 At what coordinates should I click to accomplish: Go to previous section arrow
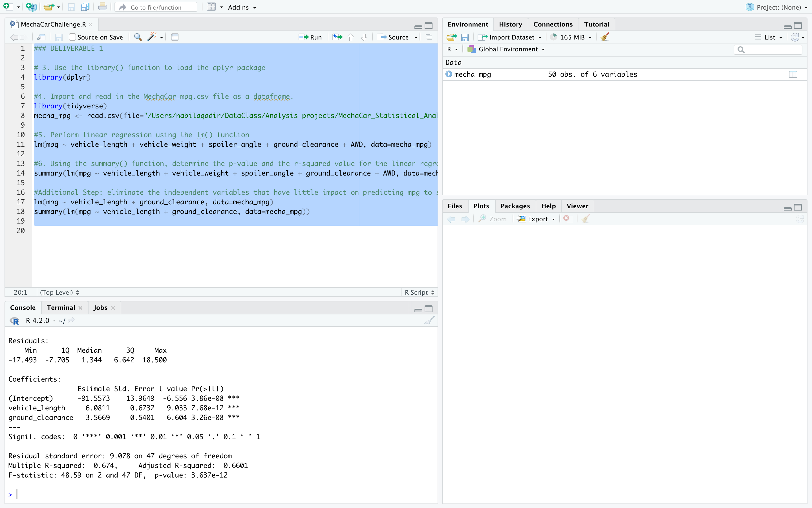[351, 37]
